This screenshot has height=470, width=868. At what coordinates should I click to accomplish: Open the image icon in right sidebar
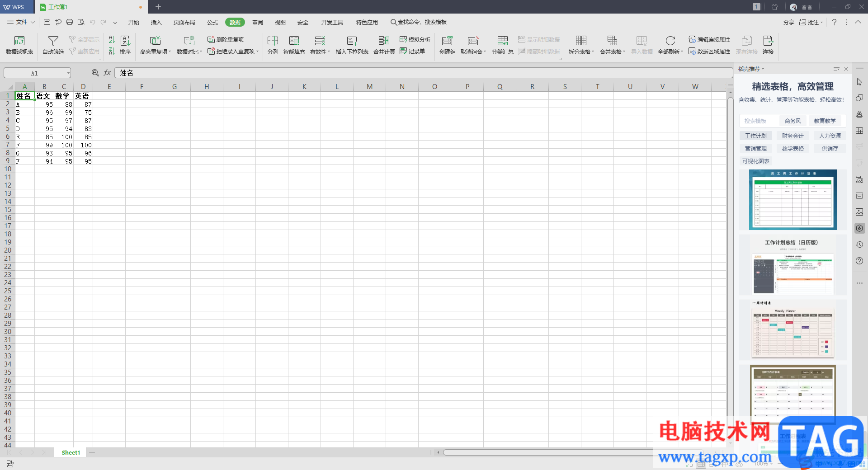coord(859,212)
